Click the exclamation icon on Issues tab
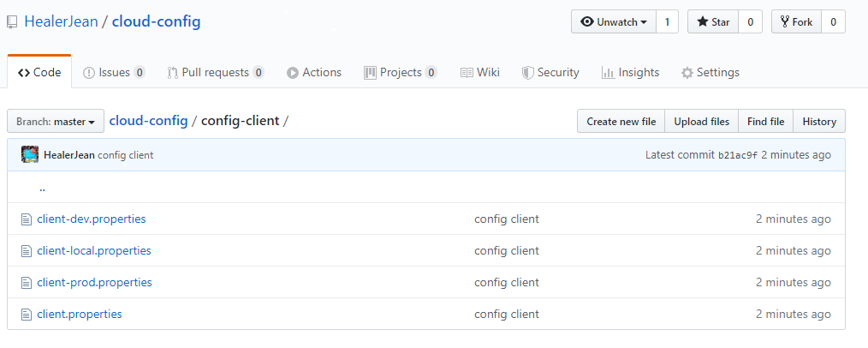This screenshot has width=868, height=348. (88, 73)
